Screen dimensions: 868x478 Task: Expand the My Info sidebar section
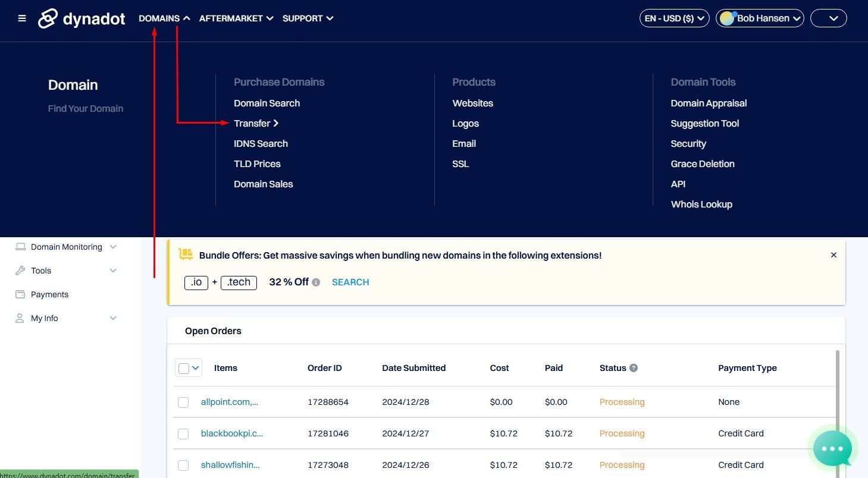click(113, 318)
